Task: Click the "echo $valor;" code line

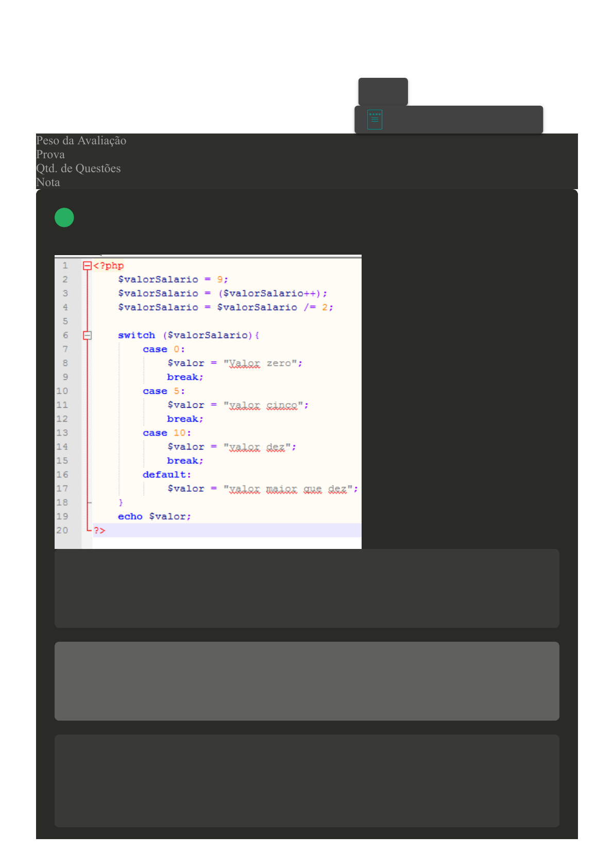Action: (154, 516)
